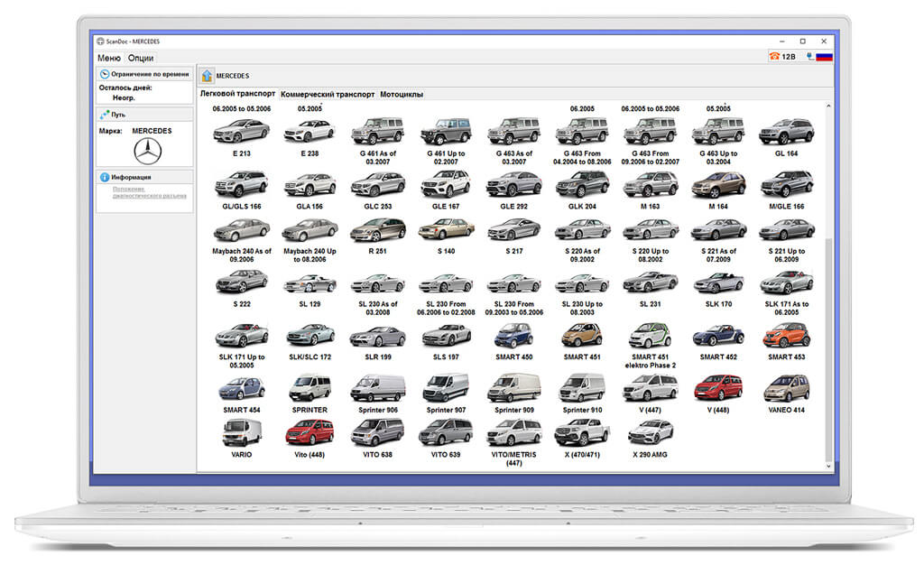Click the 12B phone voltage indicator
Screen dimensions: 924x565
point(782,57)
